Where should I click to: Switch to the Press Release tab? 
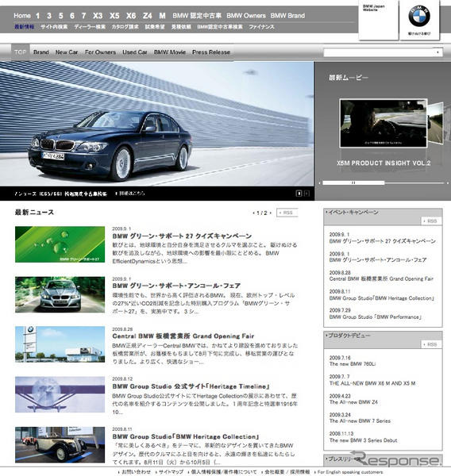(x=211, y=52)
